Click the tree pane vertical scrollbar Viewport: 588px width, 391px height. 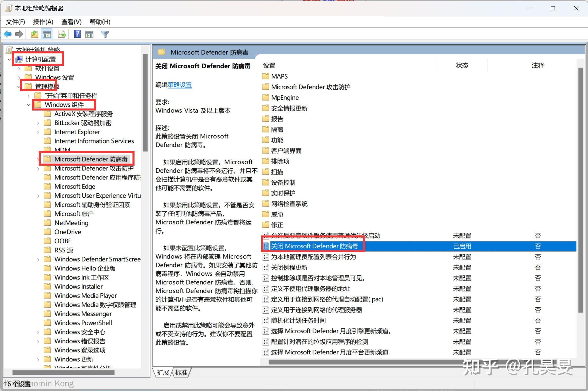[145, 102]
